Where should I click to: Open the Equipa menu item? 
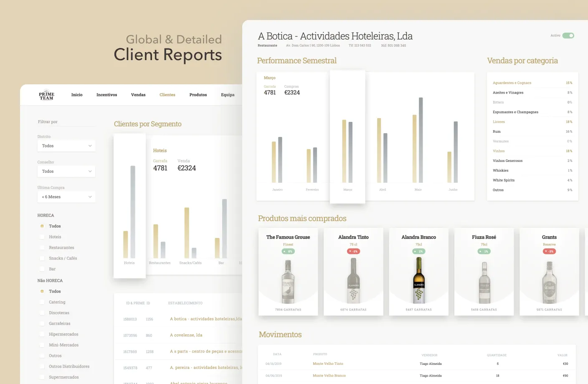click(228, 95)
